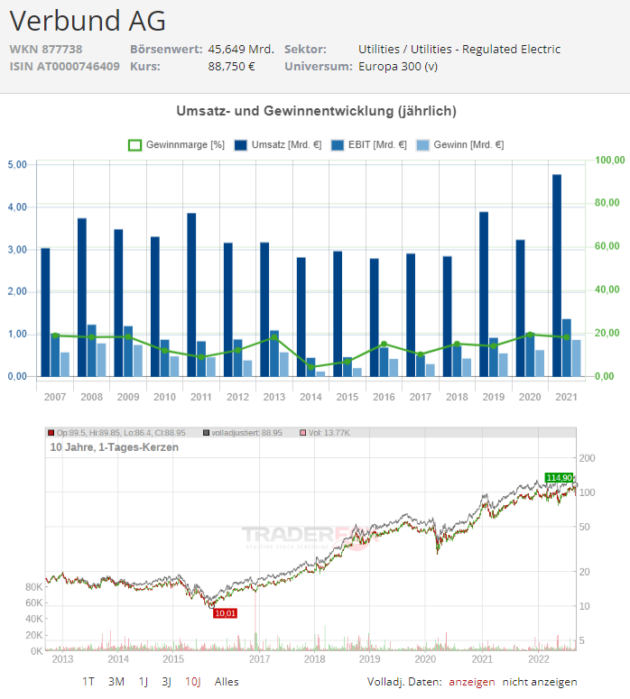Click the 2020 Gewinnmarge data point
The width and height of the screenshot is (630, 699).
point(530,335)
